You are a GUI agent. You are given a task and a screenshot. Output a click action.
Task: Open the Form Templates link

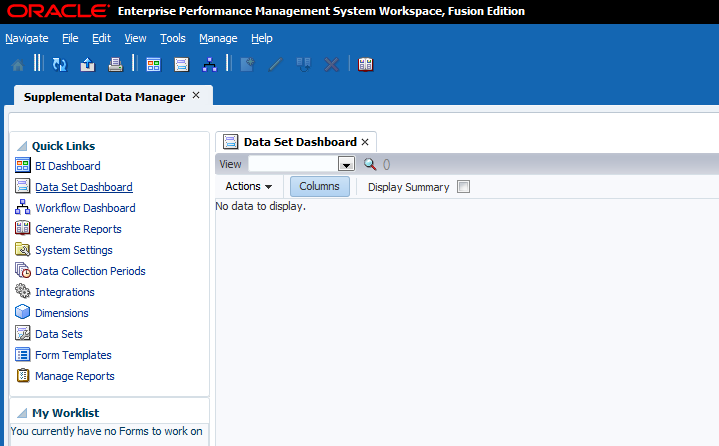(73, 355)
